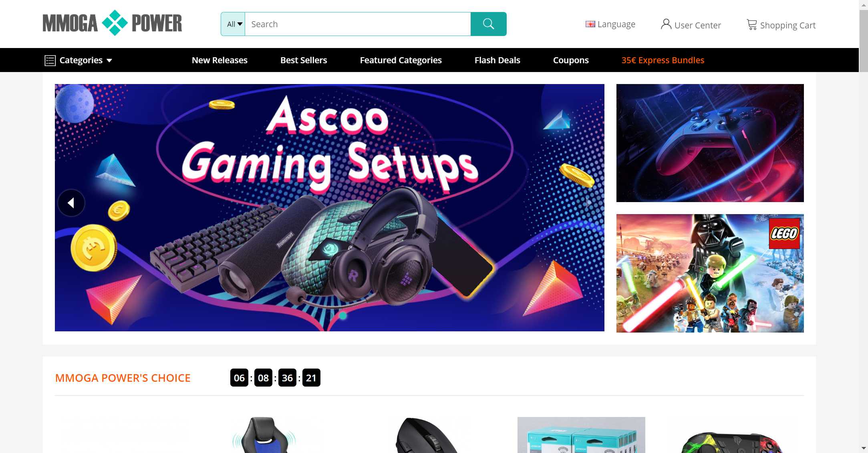
Task: Click the MMOGA POWER logo
Action: [x=112, y=23]
